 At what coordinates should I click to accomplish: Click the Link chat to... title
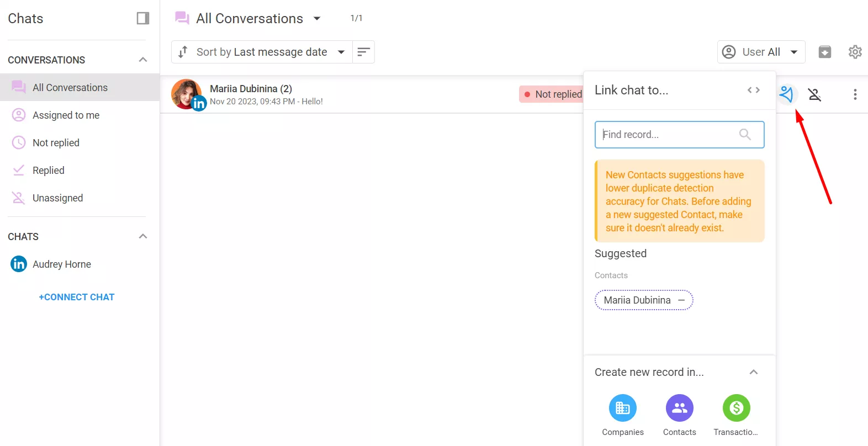632,90
